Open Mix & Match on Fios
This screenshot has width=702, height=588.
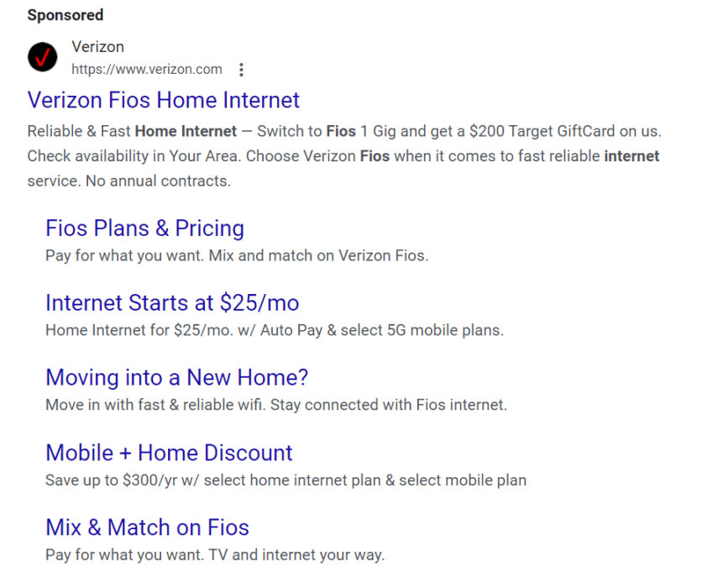pos(147,528)
